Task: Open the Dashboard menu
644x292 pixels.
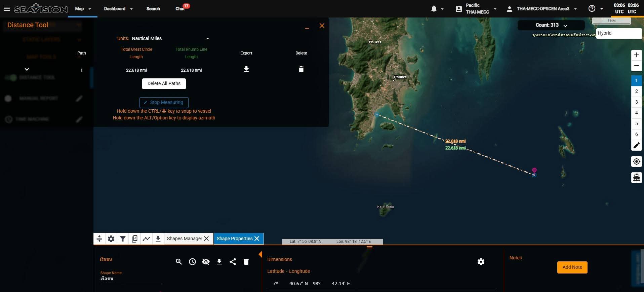Action: tap(118, 9)
